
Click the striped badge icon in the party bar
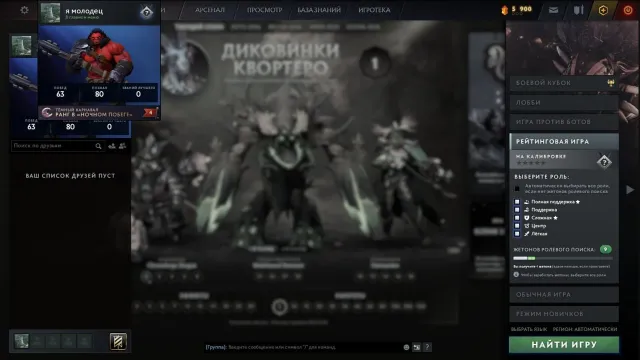pos(118,341)
